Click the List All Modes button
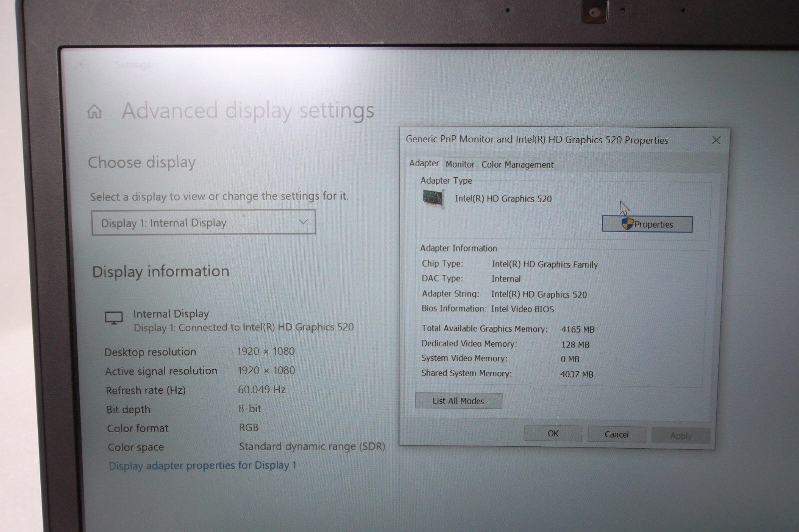Viewport: 799px width, 532px height. (458, 401)
